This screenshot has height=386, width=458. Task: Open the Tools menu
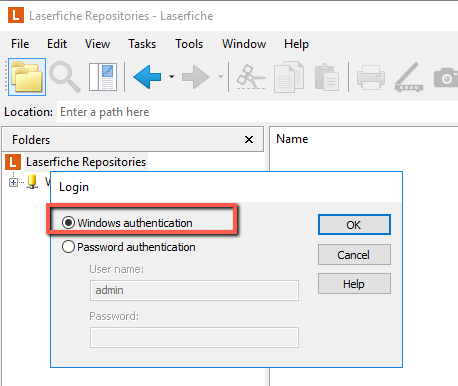pos(189,44)
